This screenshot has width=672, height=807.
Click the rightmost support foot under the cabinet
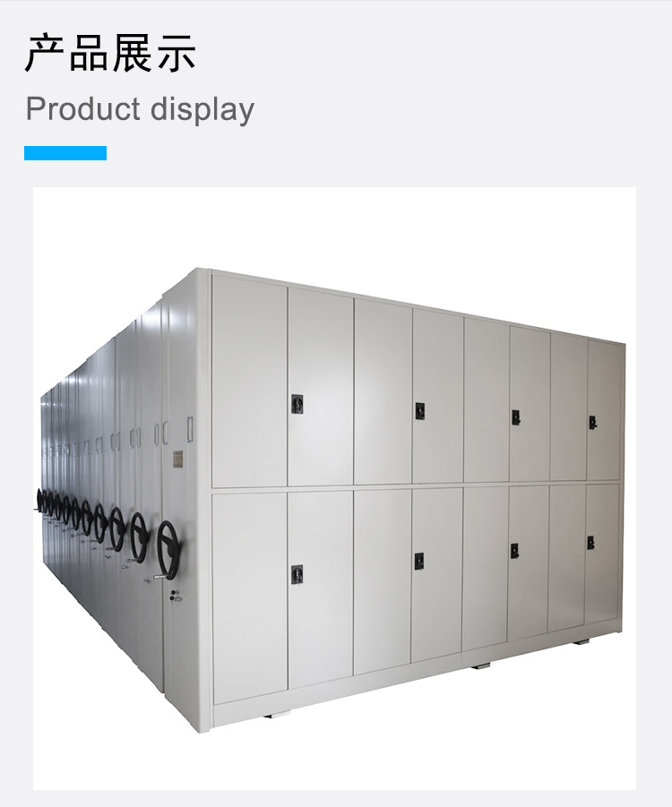(x=582, y=642)
